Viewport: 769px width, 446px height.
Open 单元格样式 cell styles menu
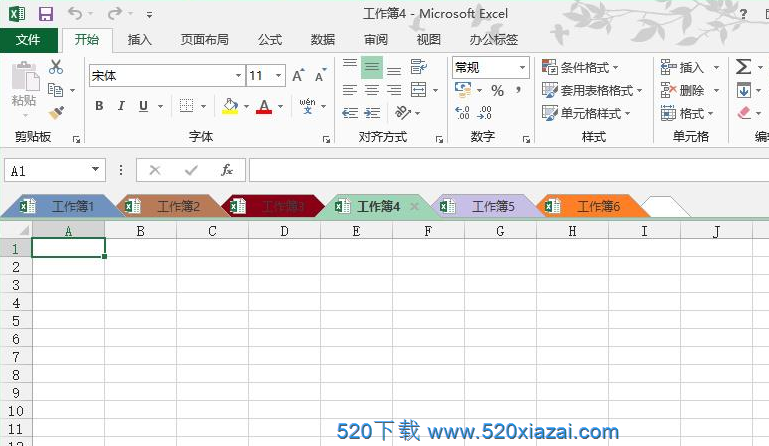point(586,113)
